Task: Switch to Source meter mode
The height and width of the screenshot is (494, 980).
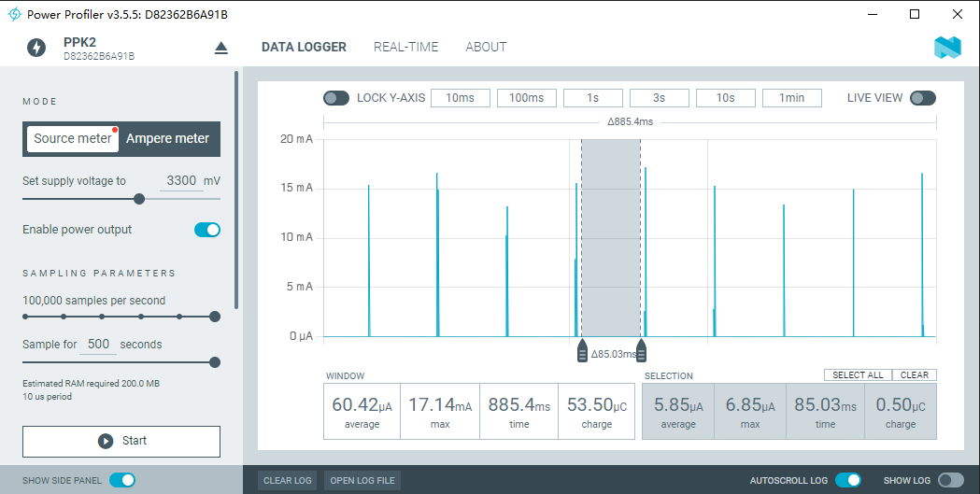Action: 73,138
